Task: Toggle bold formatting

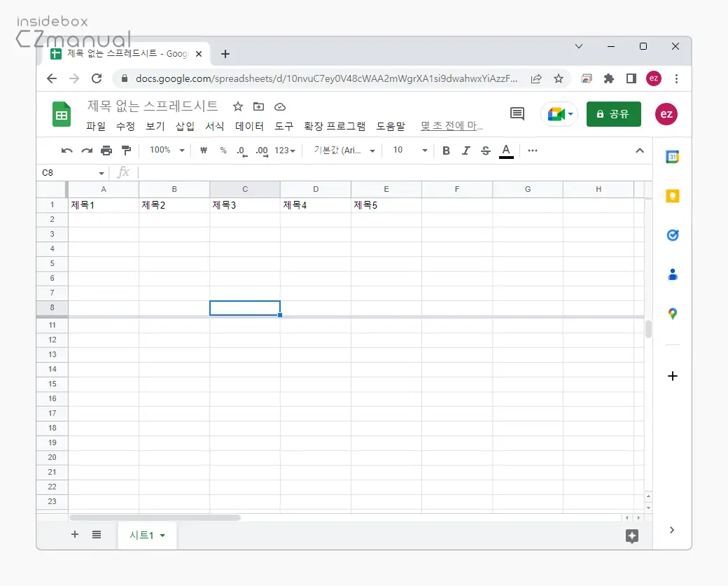Action: (446, 151)
